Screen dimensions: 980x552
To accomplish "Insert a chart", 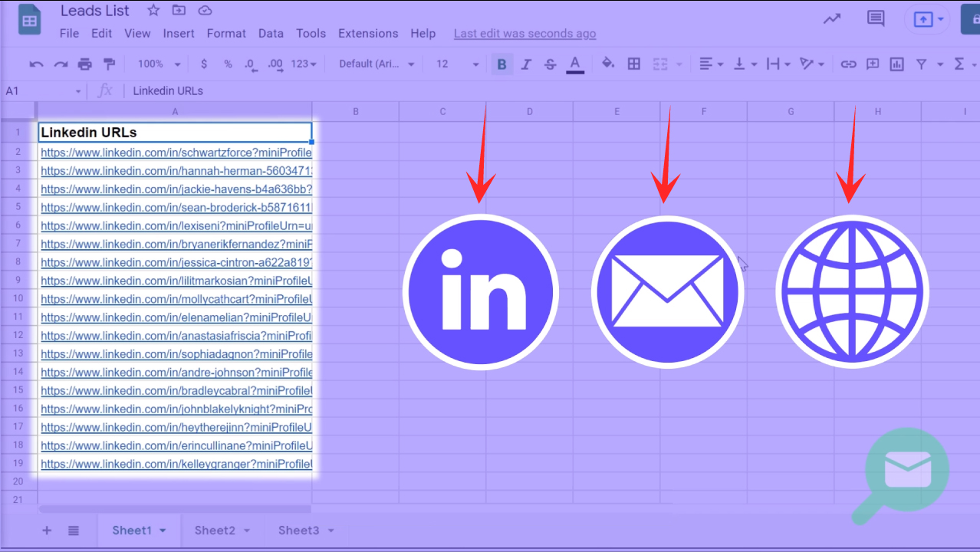I will tap(897, 64).
